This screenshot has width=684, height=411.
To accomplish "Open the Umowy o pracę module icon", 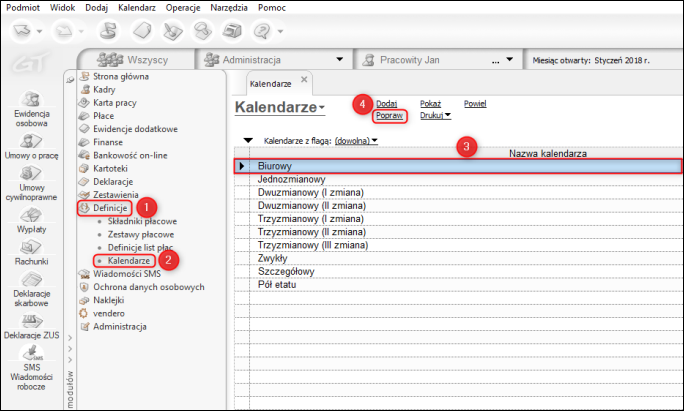I will point(31,141).
